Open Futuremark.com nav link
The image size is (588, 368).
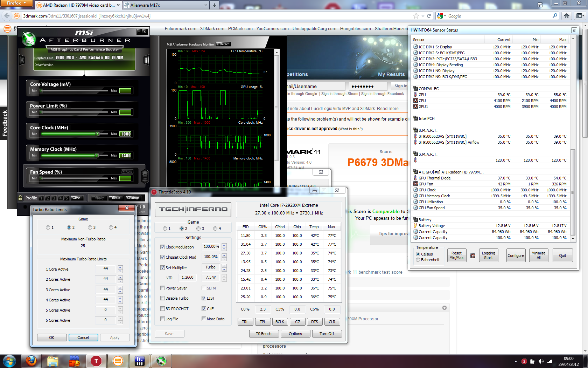(x=181, y=29)
